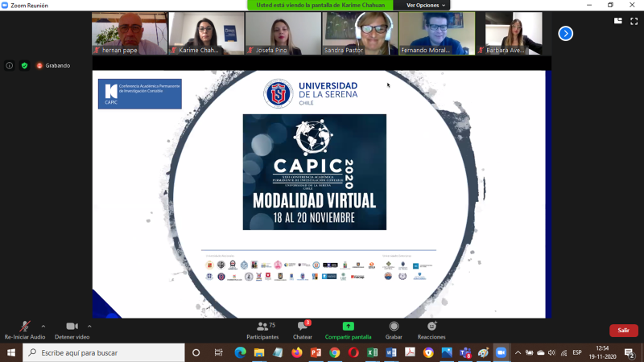Open Cortana circle icon on taskbar
This screenshot has height=362, width=644.
[x=196, y=352]
